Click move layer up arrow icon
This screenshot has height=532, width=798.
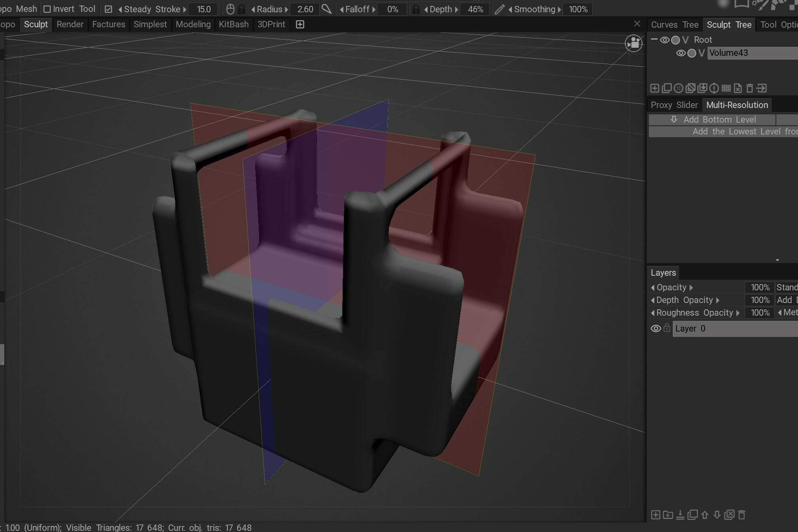coord(705,515)
